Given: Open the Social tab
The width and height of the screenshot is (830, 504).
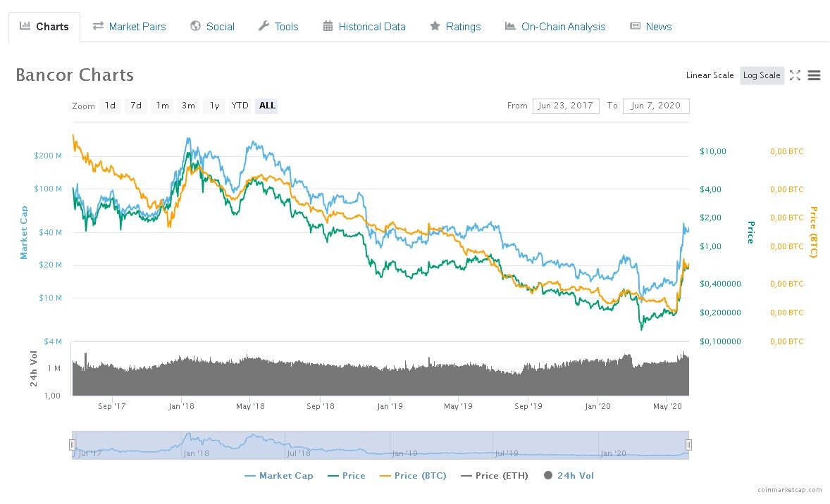Looking at the screenshot, I should 212,27.
